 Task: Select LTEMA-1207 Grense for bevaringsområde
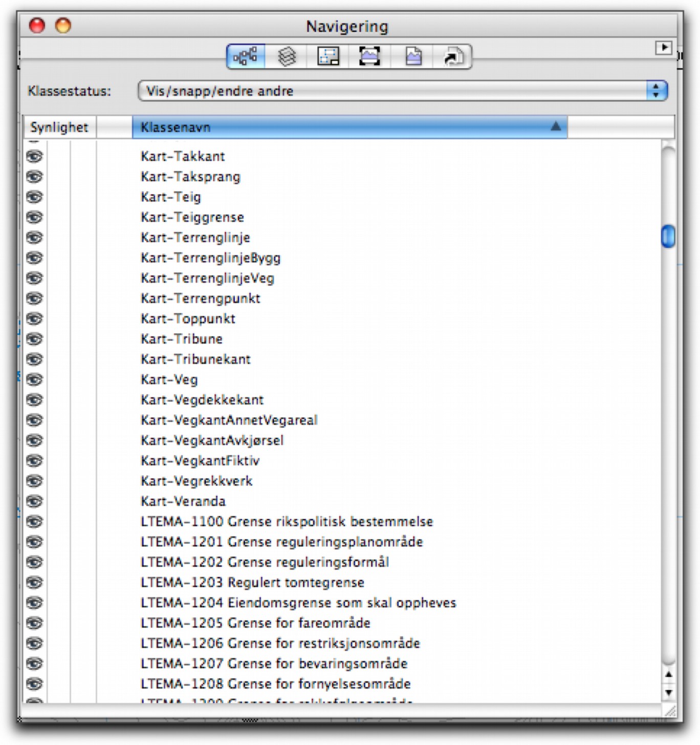tap(274, 664)
